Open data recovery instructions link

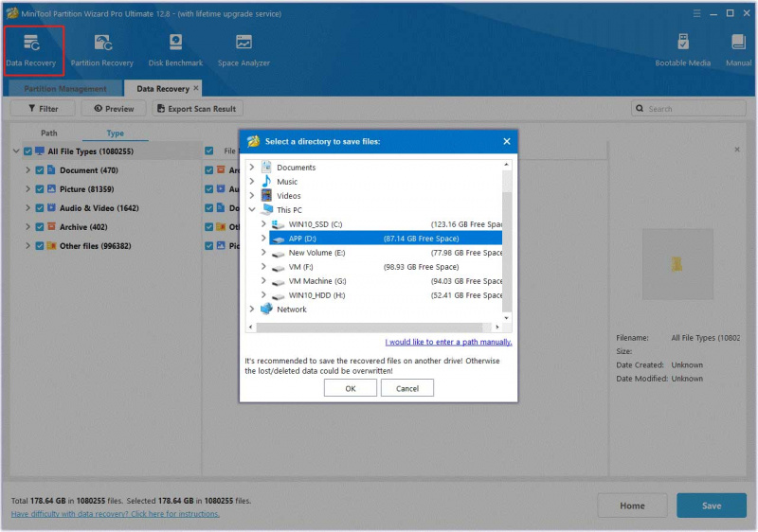pos(115,514)
